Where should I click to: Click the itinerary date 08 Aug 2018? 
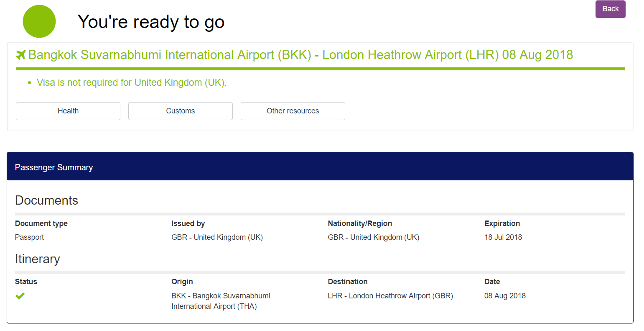click(x=505, y=296)
